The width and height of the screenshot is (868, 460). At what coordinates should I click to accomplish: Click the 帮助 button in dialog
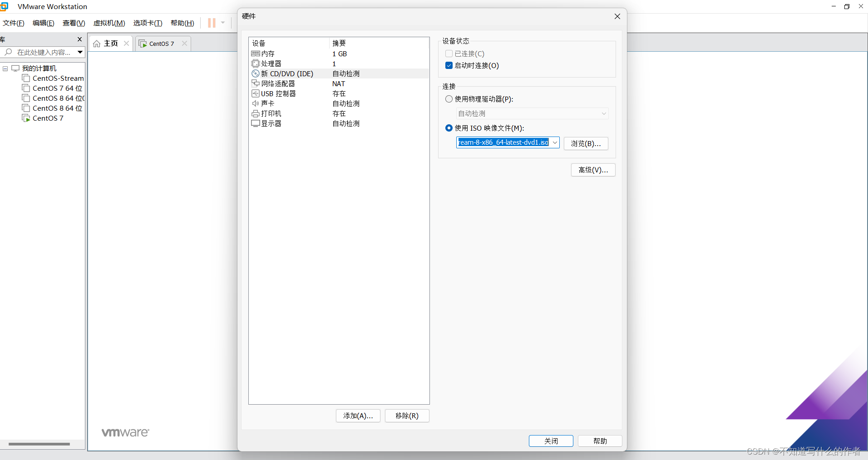pyautogui.click(x=600, y=441)
